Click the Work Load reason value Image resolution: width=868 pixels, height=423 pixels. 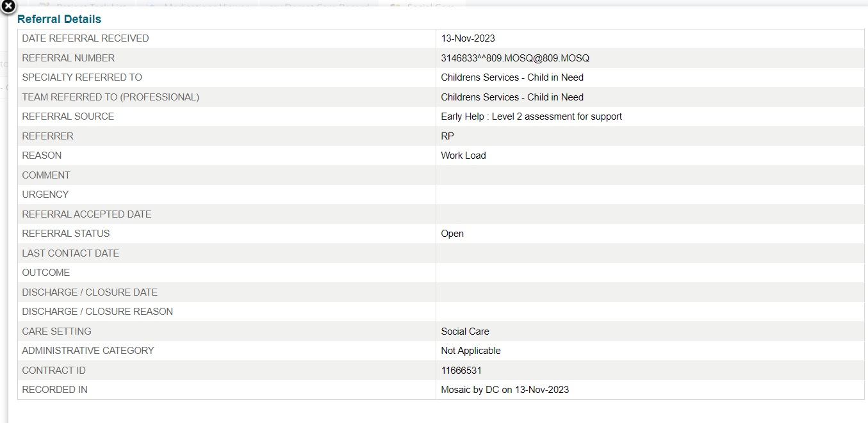click(x=463, y=156)
